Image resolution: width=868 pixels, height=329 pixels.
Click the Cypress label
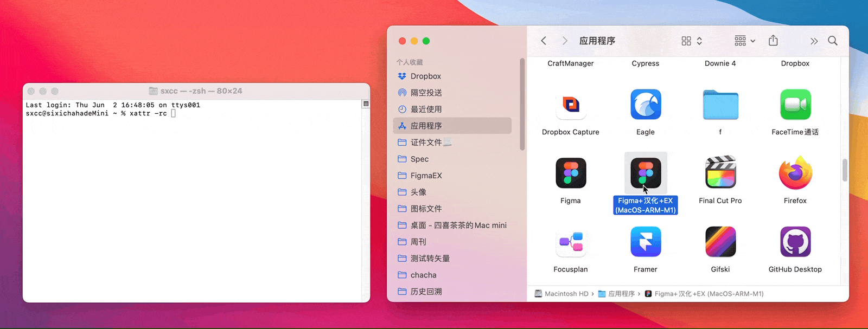point(646,63)
